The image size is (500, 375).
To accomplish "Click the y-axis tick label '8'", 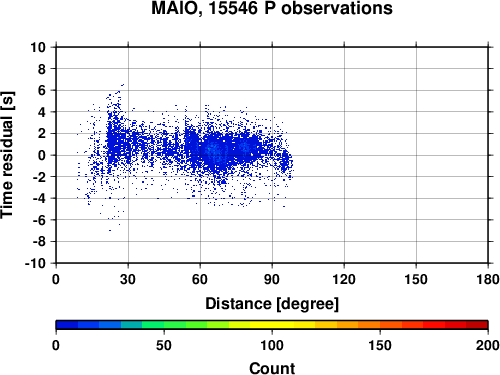I will (42, 69).
